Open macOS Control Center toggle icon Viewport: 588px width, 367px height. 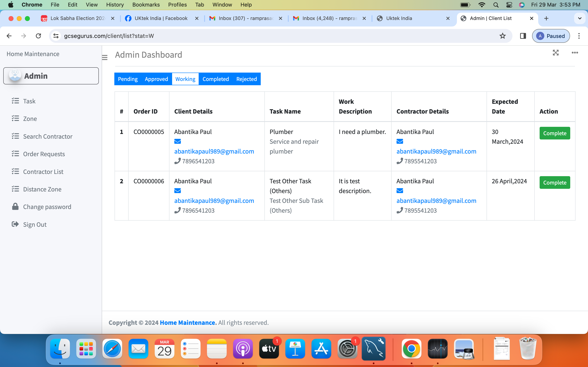(x=509, y=5)
